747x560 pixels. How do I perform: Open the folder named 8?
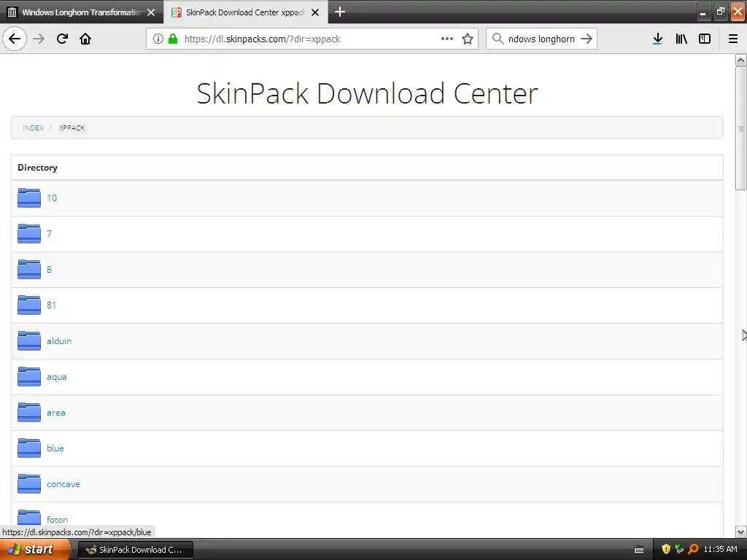[49, 270]
